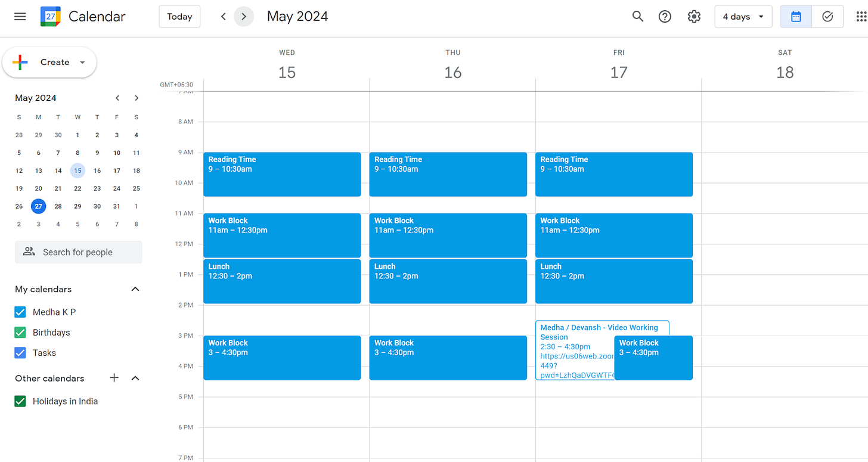Image resolution: width=868 pixels, height=462 pixels.
Task: Go to the next period arrow in header
Action: point(244,17)
